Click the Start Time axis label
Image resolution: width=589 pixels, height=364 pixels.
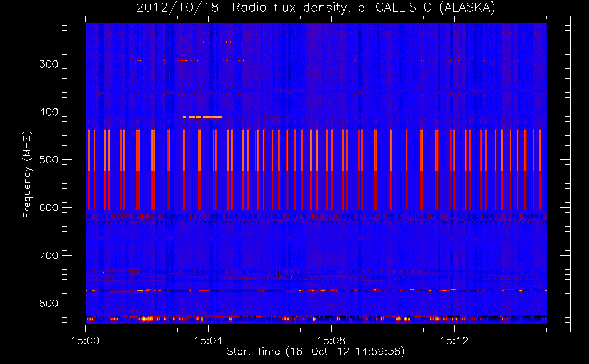pos(316,351)
